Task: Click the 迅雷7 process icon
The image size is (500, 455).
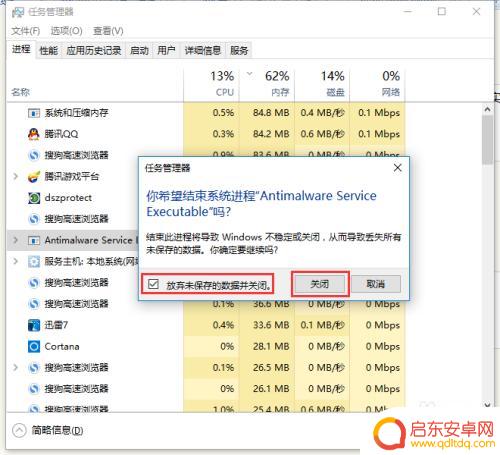Action: (x=34, y=325)
